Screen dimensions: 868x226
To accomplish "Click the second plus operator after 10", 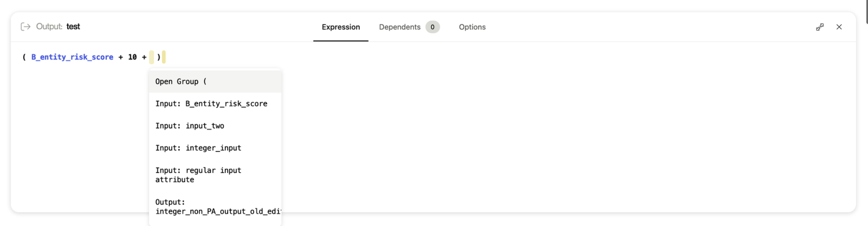I will (144, 57).
